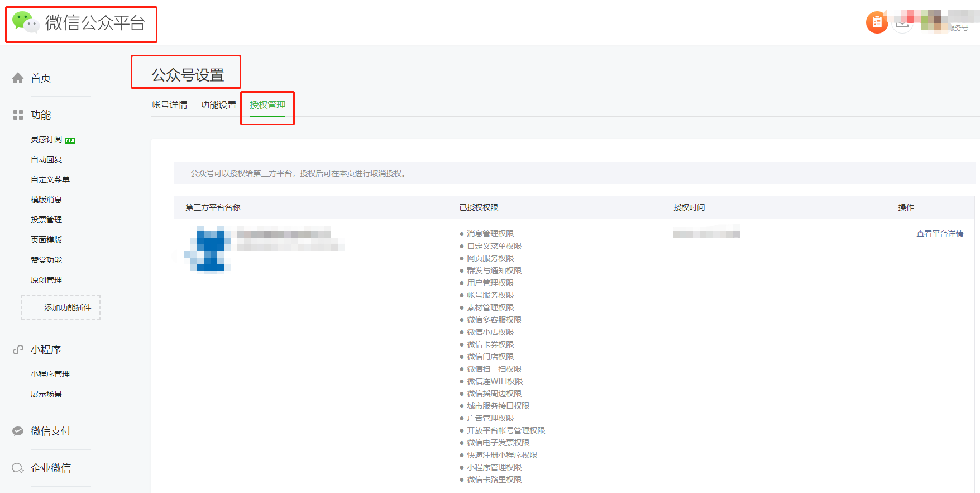
Task: Click 开放平台帐号管理权限 entry
Action: [506, 430]
